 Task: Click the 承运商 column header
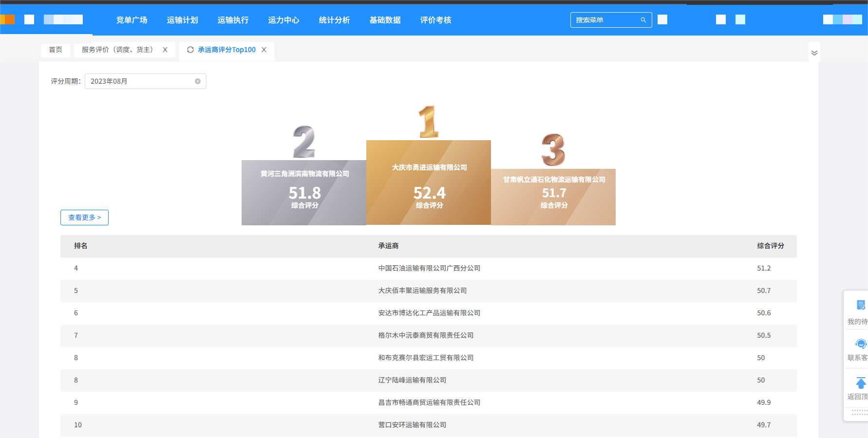point(388,246)
